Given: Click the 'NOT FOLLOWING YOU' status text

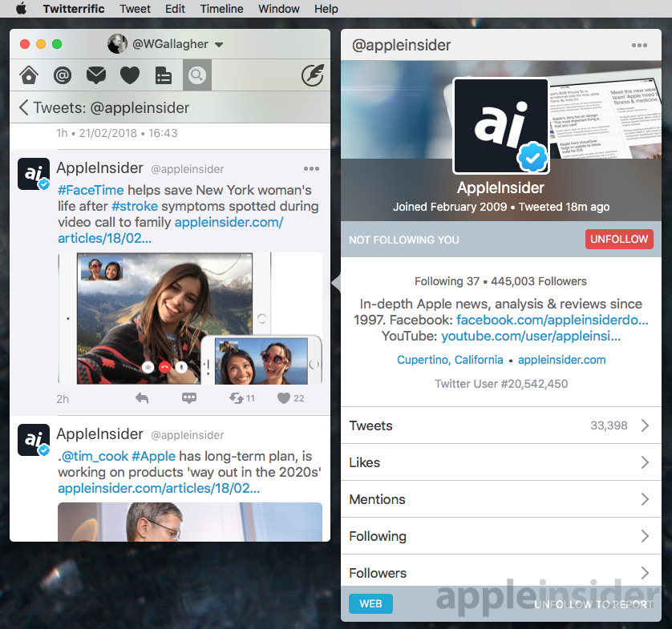Looking at the screenshot, I should pyautogui.click(x=403, y=240).
